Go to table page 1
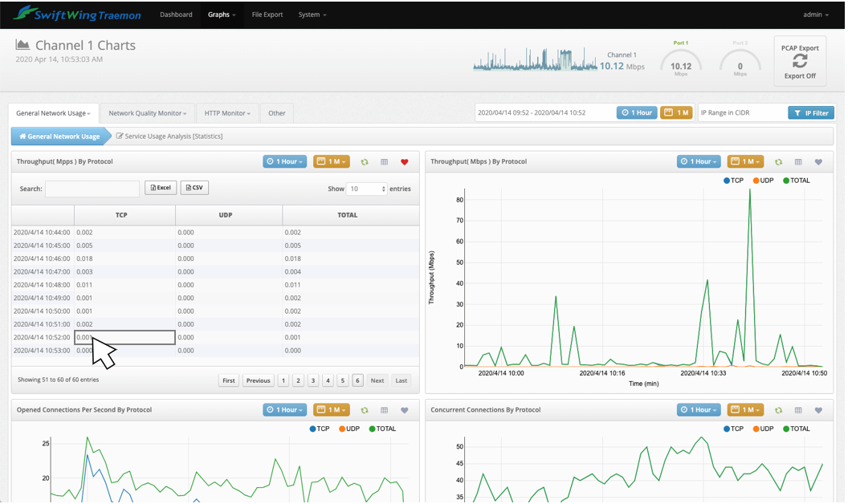Screen dimensions: 848x504 (283, 380)
